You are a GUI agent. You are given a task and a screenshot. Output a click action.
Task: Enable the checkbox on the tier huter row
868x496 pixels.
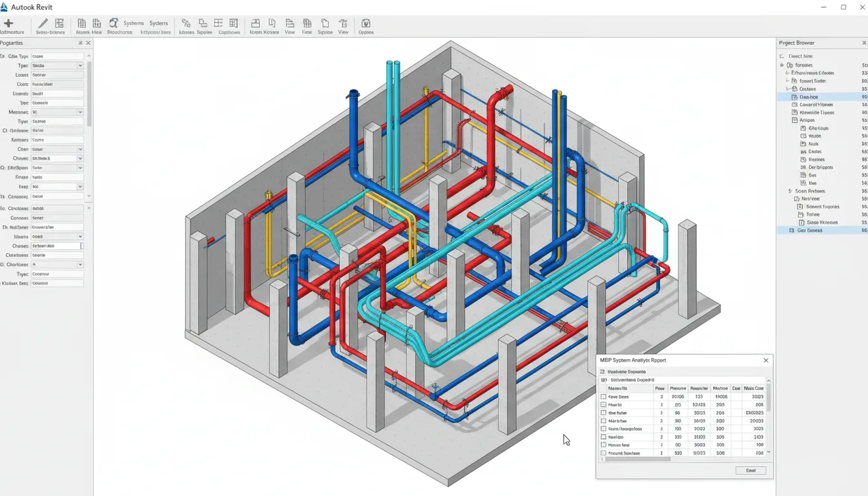(603, 413)
